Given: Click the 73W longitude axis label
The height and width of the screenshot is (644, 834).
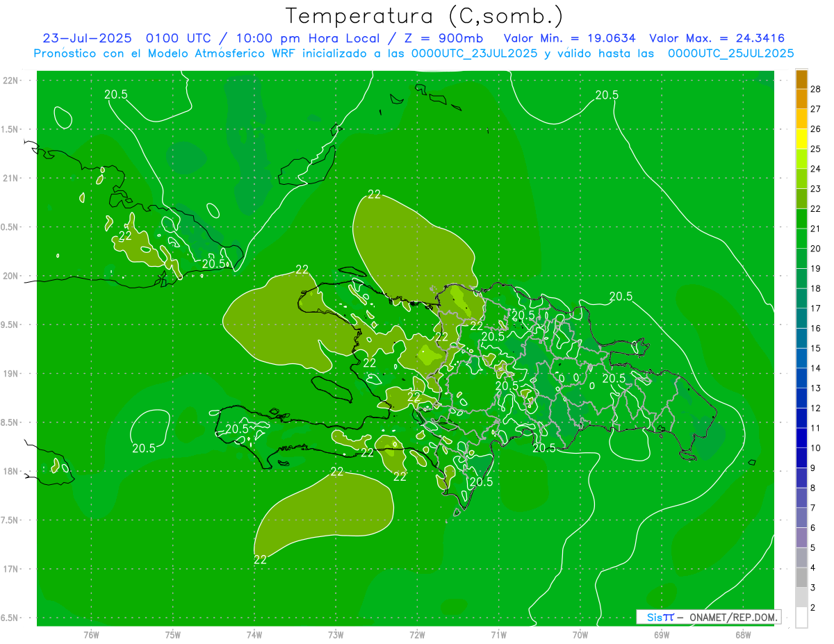Looking at the screenshot, I should (336, 634).
